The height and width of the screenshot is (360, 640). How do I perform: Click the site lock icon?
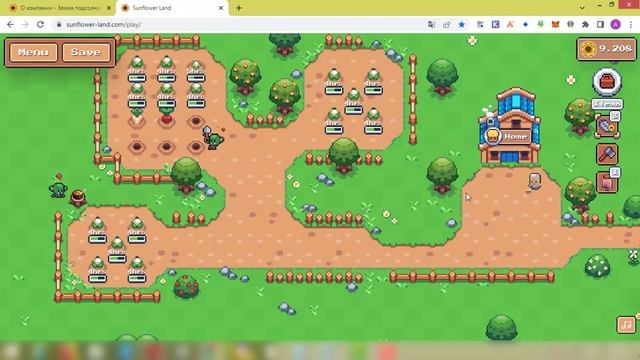[x=59, y=24]
